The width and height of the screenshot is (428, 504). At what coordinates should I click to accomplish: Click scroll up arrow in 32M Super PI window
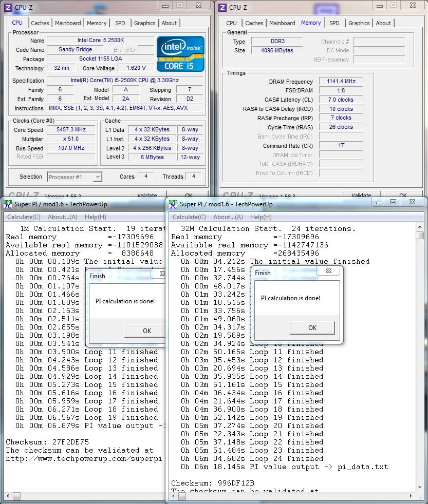[419, 227]
